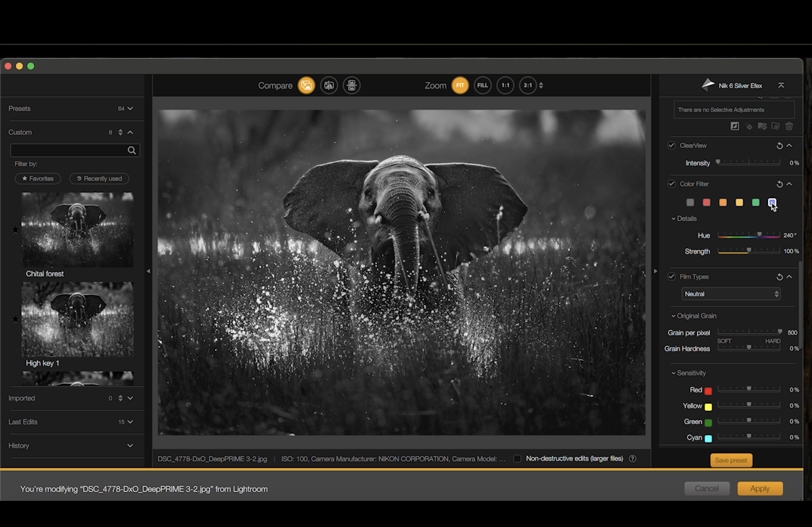Reset the Film Types settings
Viewport: 812px width, 527px height.
click(779, 277)
